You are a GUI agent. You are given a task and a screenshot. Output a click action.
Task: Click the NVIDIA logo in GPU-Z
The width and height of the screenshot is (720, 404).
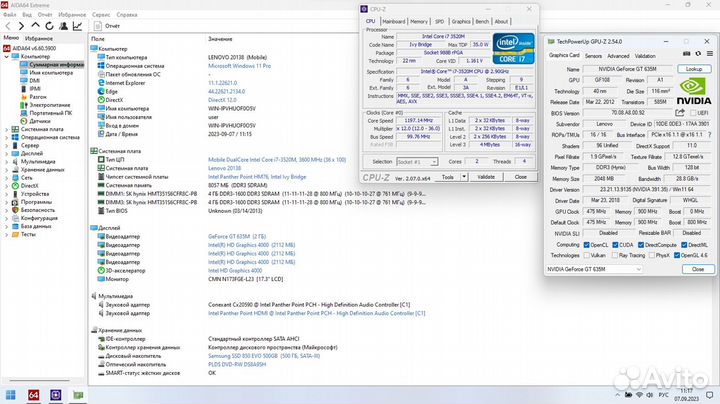(x=693, y=91)
